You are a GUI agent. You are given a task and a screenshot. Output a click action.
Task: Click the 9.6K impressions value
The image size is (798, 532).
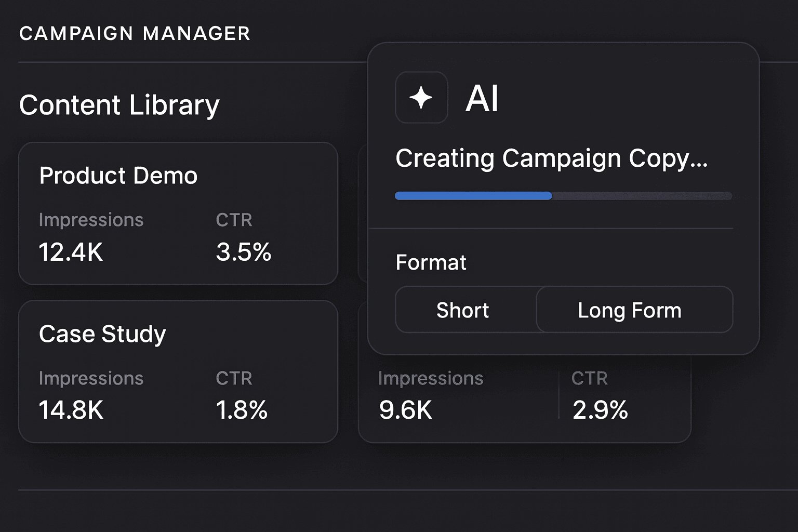(x=406, y=410)
